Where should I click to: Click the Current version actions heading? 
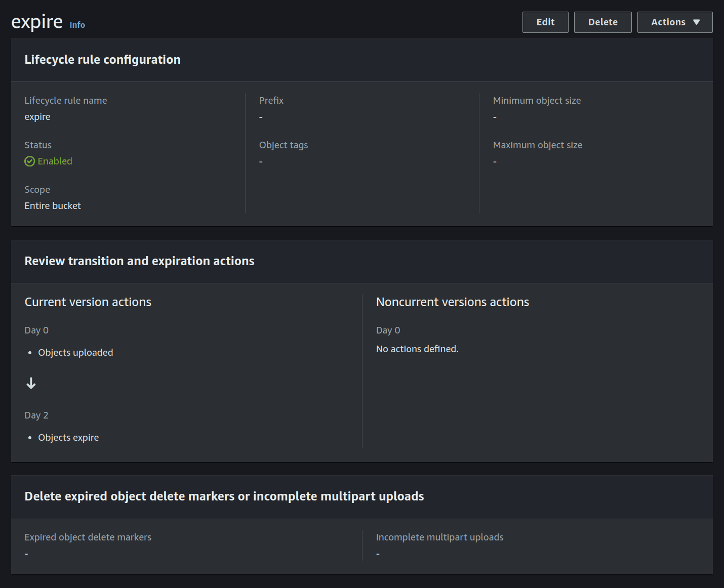pos(88,302)
